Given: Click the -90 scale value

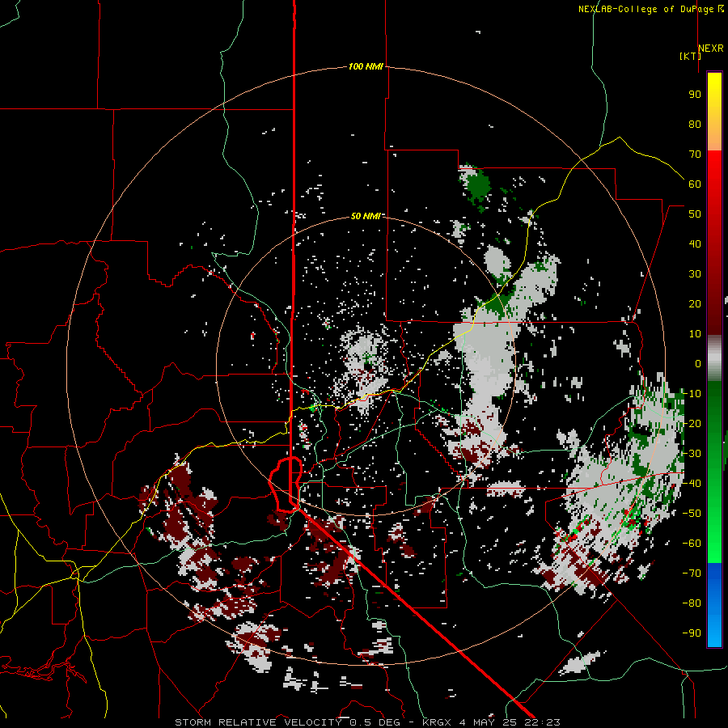Looking at the screenshot, I should 692,633.
